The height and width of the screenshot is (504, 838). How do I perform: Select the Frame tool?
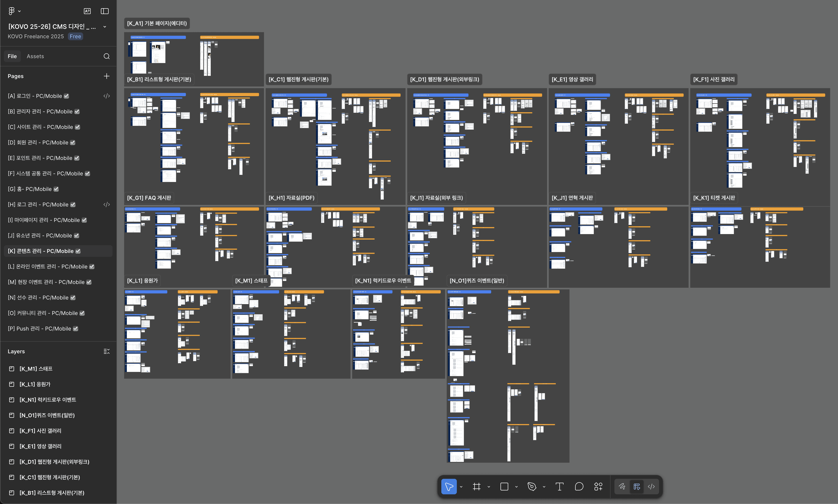(x=476, y=487)
